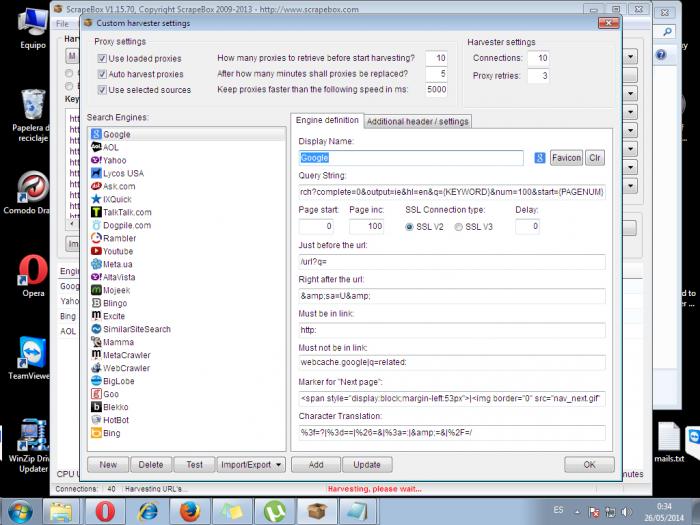Image resolution: width=700 pixels, height=525 pixels.
Task: Click the Delay value field
Action: tap(527, 226)
